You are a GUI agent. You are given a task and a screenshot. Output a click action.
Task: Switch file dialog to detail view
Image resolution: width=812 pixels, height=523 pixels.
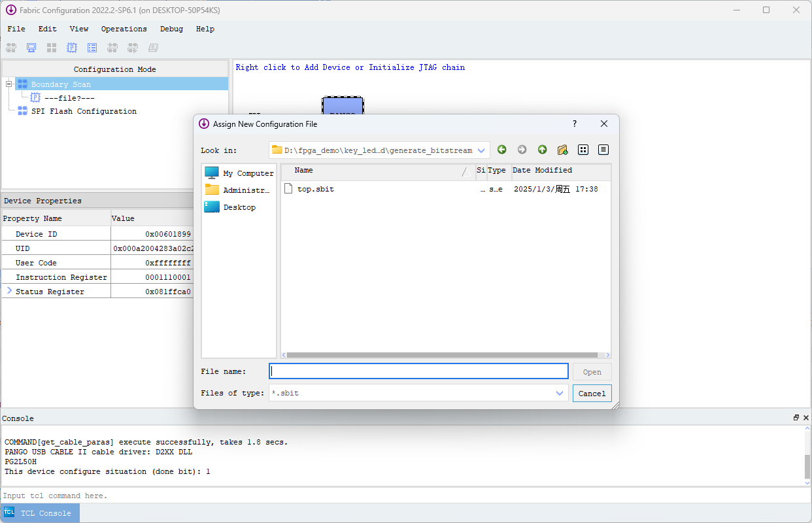pos(603,150)
